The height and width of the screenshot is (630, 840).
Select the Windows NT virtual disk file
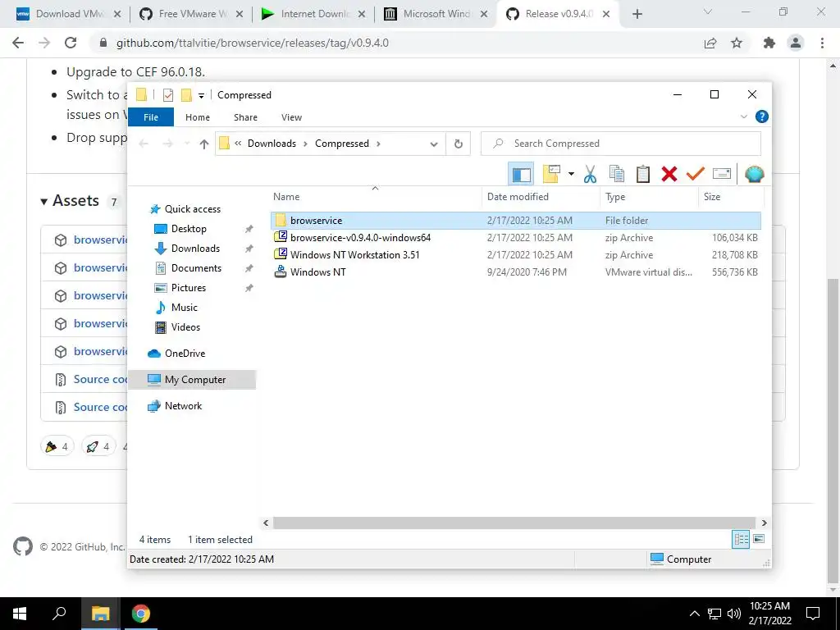point(516,272)
